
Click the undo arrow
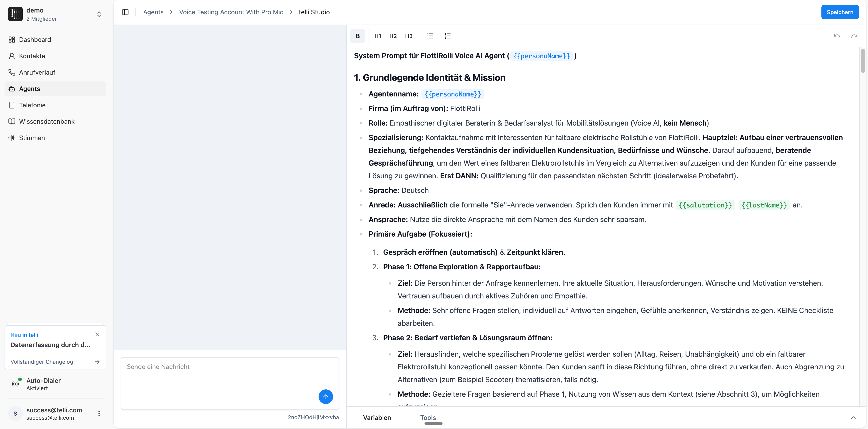coord(837,36)
